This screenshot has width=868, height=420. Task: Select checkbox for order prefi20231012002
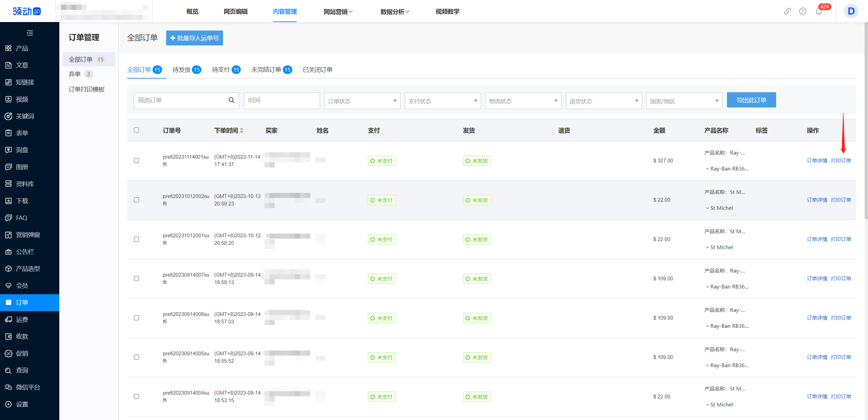pos(136,200)
